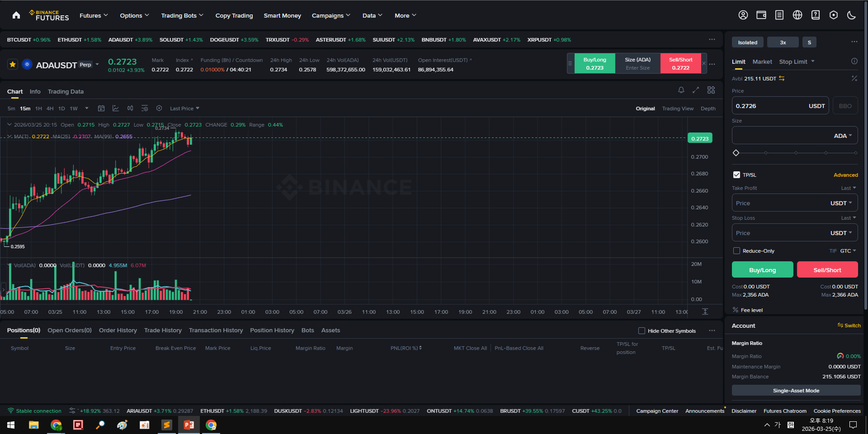Click the green Buy/Long order button

pyautogui.click(x=763, y=270)
